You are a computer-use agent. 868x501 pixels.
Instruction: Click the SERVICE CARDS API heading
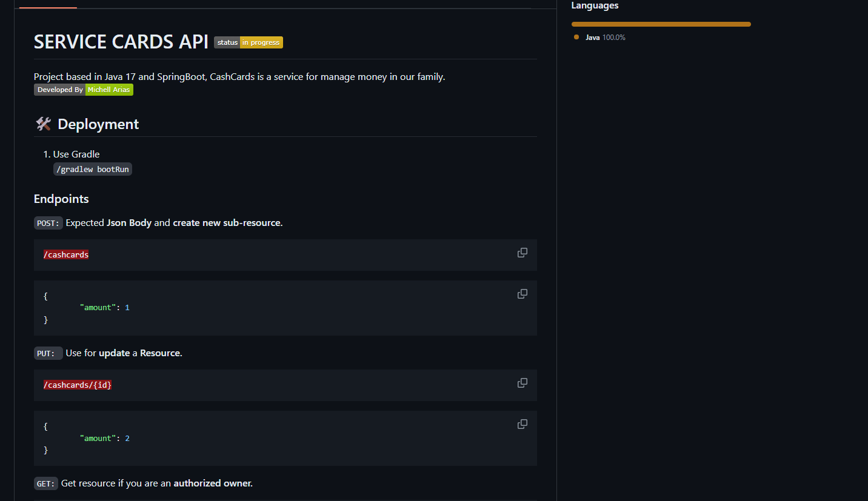(121, 42)
